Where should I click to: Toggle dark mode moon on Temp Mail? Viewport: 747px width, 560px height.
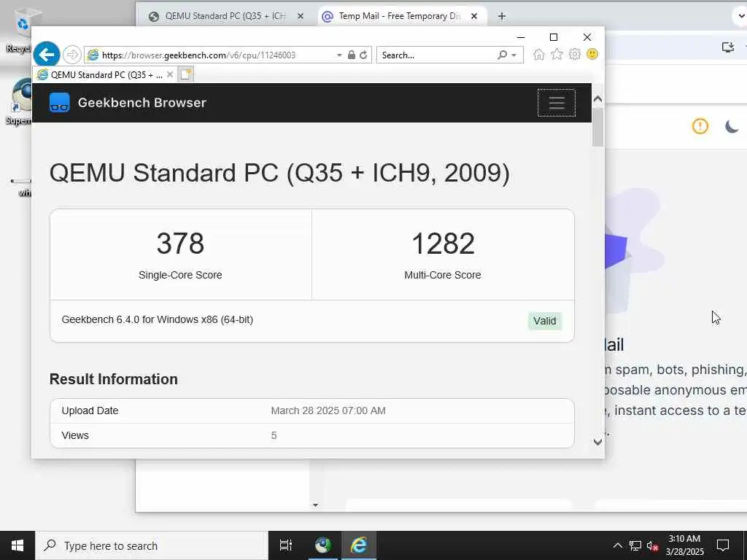point(732,126)
